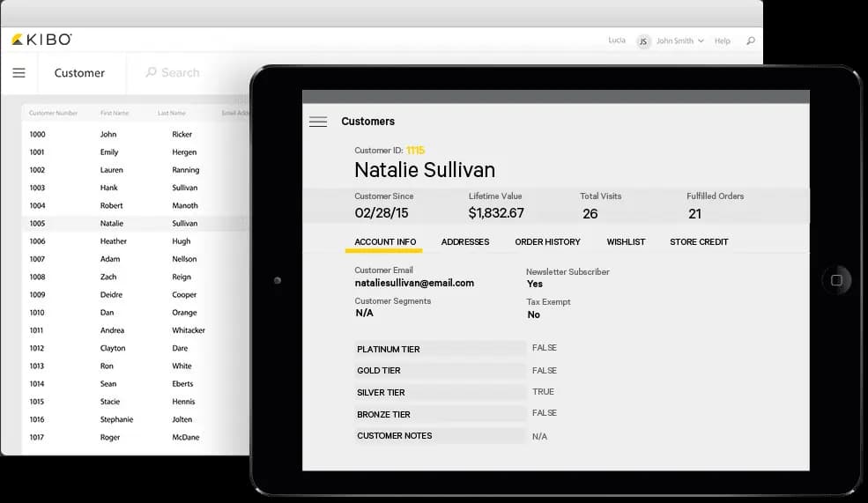The image size is (868, 503).
Task: Click the Search field in Customer window
Action: tap(173, 72)
